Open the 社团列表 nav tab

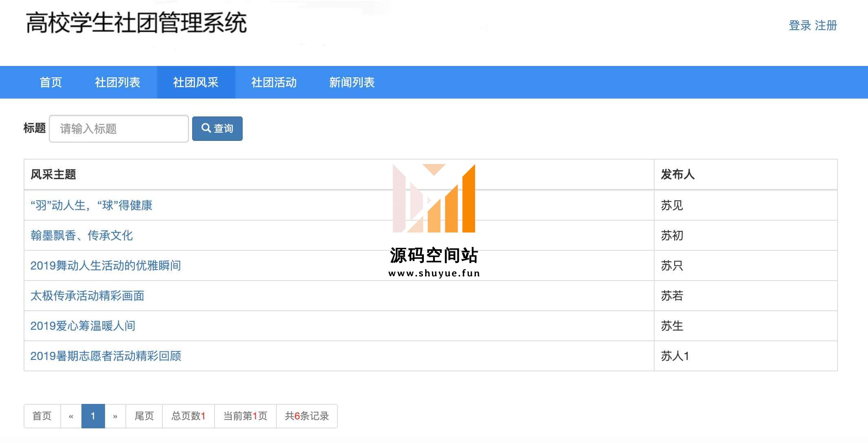(x=118, y=82)
